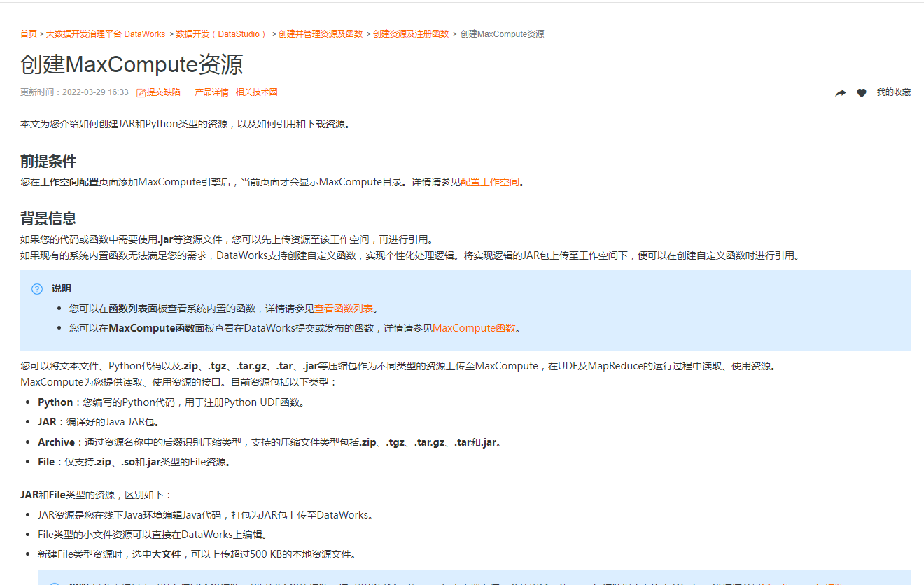
Task: Click the bullet File类型的小文件资源可以直接在DataWorks上编辑
Action: coord(153,535)
